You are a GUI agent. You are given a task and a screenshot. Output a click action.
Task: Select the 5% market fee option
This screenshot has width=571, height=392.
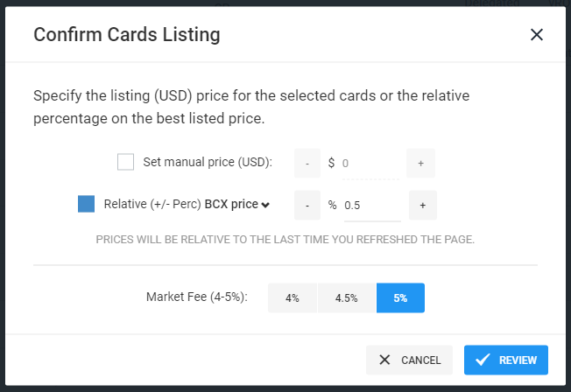(x=400, y=297)
